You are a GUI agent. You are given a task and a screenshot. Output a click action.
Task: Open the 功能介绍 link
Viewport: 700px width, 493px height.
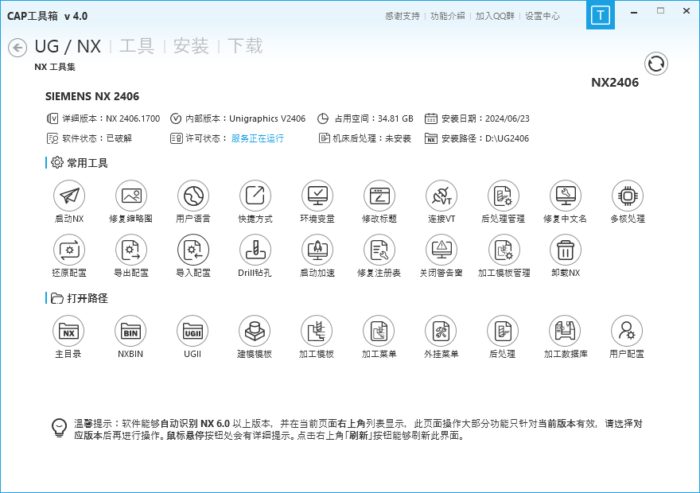click(447, 16)
